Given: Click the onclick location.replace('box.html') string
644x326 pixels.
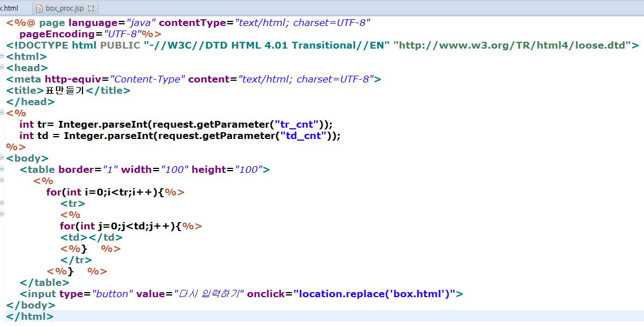Looking at the screenshot, I should (374, 294).
